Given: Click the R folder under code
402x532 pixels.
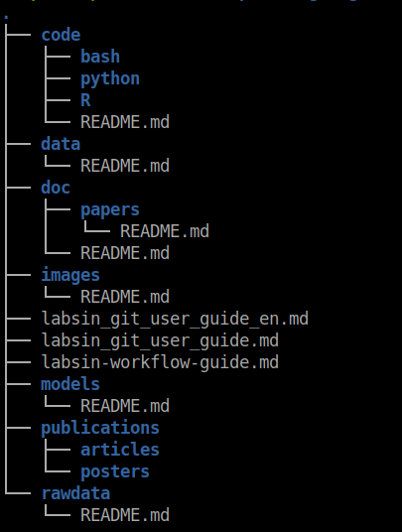Looking at the screenshot, I should point(85,100).
